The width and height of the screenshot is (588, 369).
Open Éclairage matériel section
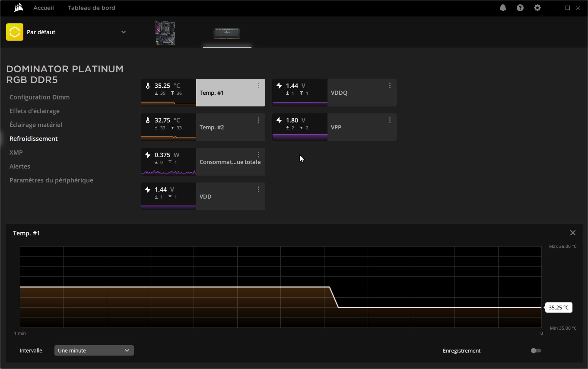point(36,125)
